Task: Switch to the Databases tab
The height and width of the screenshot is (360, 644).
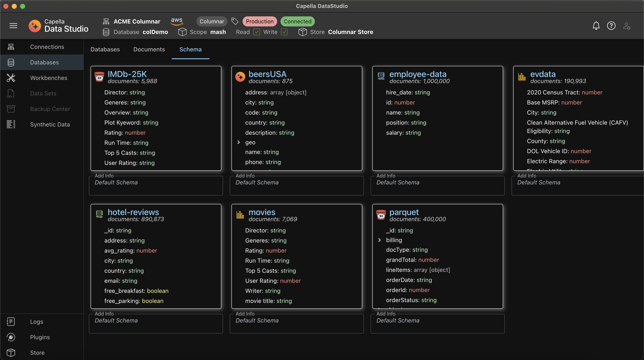Action: 105,49
